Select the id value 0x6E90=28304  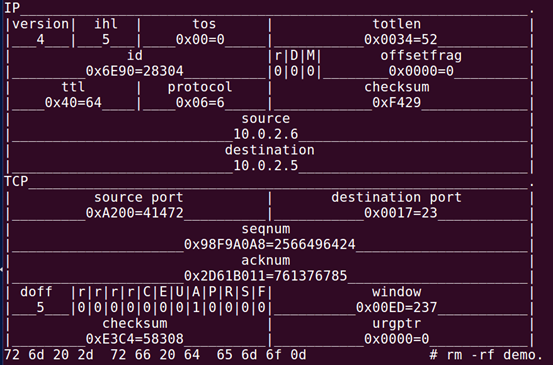(x=134, y=71)
